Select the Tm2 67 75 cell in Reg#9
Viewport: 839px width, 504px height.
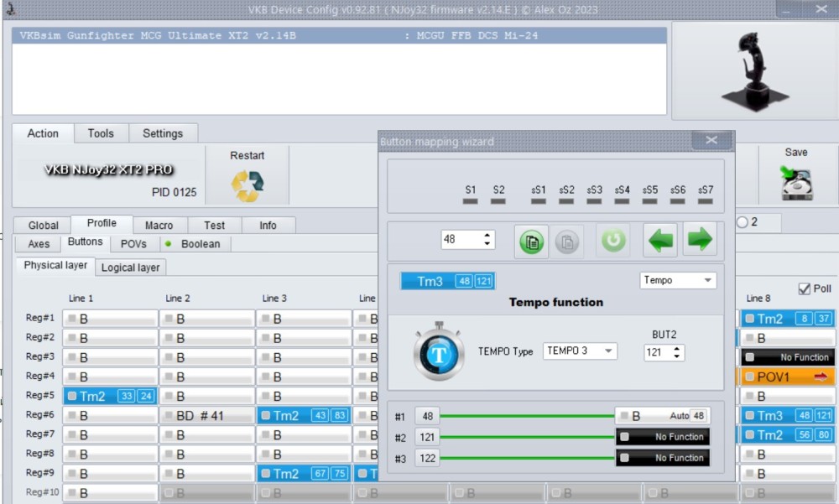coord(304,474)
